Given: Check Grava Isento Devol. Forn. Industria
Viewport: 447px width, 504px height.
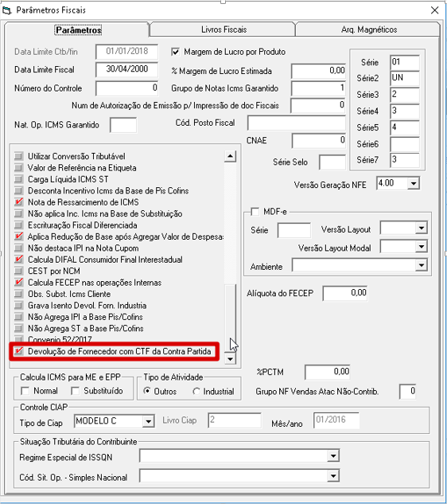Looking at the screenshot, I should pyautogui.click(x=18, y=306).
